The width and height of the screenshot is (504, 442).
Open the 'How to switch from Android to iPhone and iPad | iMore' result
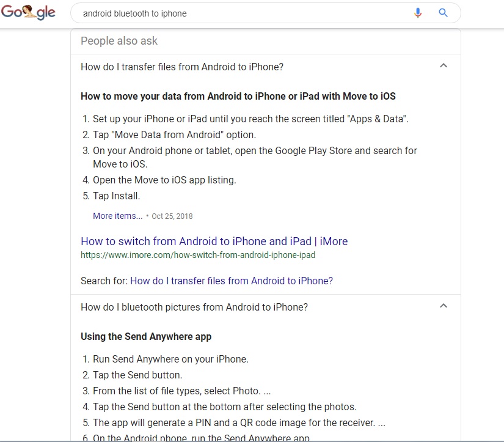[x=214, y=241]
